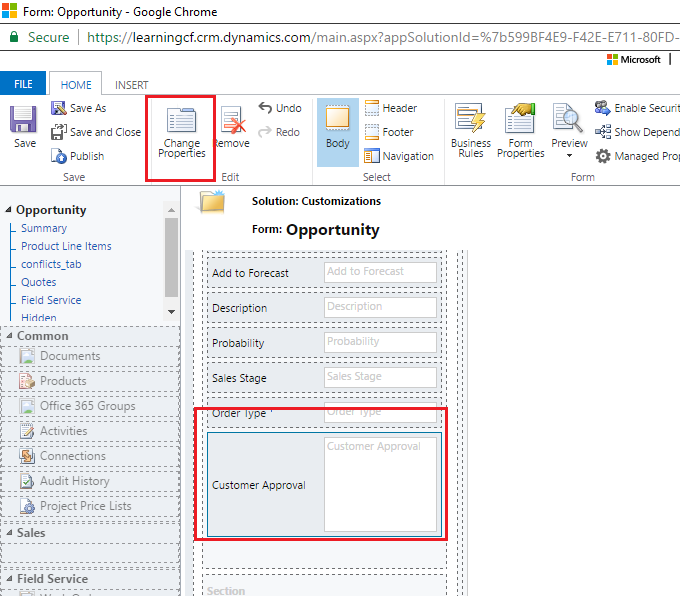The image size is (680, 596).
Task: Select the Sales Stage field
Action: pos(324,378)
